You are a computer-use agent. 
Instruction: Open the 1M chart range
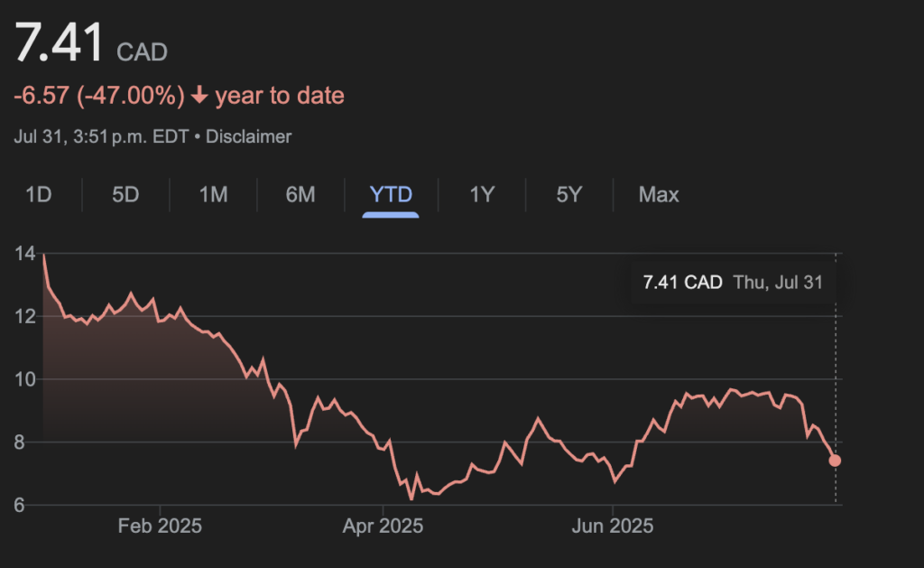(213, 194)
